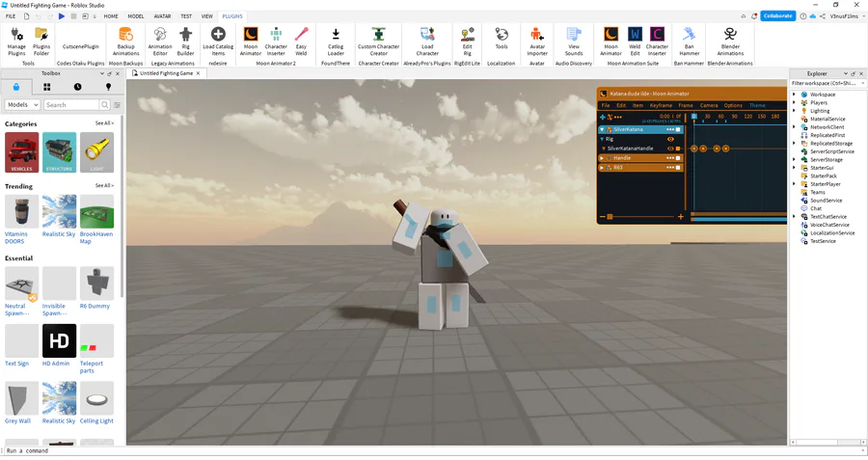Expand Workspace in Explorer

pyautogui.click(x=794, y=95)
